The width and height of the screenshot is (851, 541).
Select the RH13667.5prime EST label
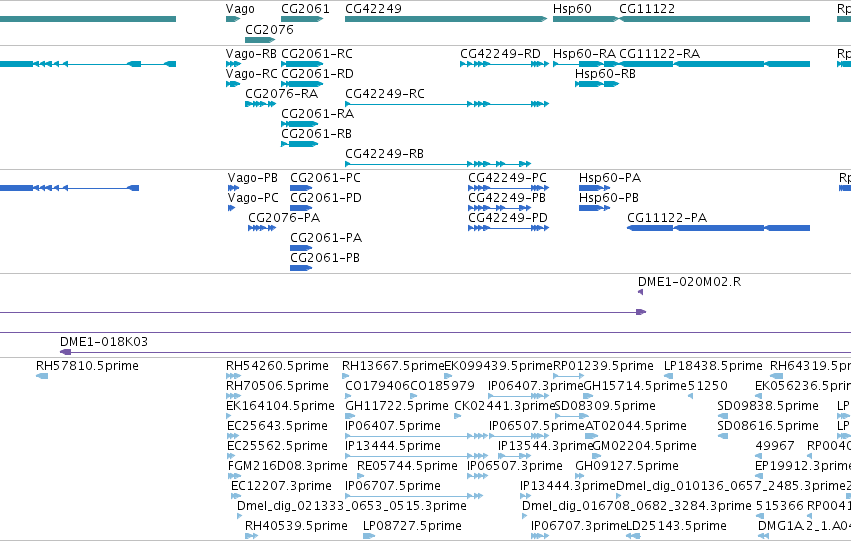pos(393,366)
